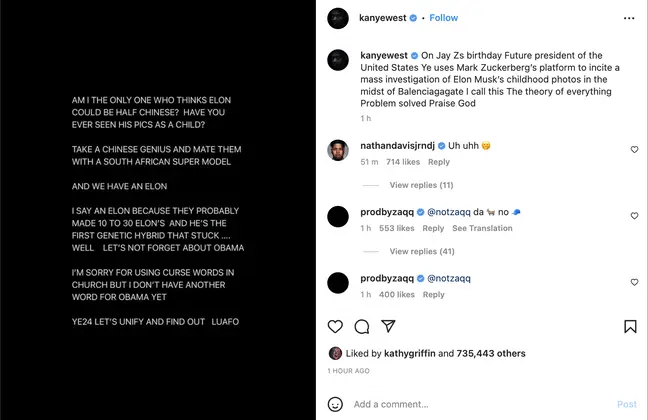The height and width of the screenshot is (420, 648).
Task: Like nathandavisjrndj's comment with its heart
Action: (x=634, y=150)
